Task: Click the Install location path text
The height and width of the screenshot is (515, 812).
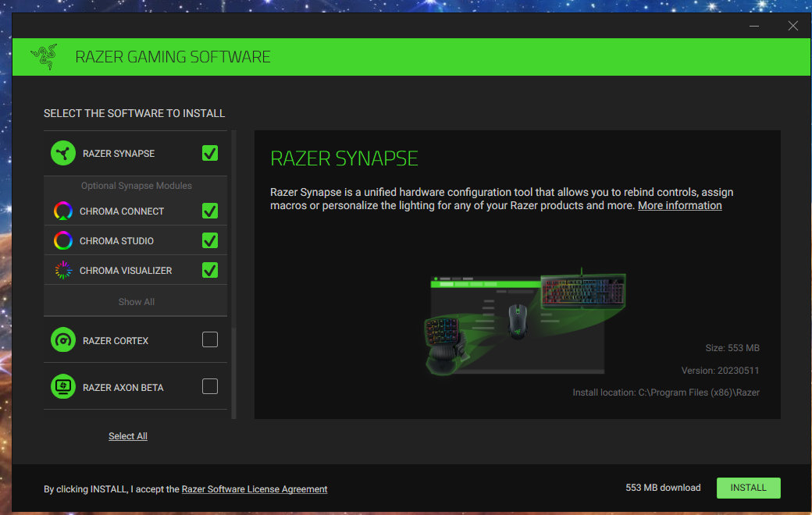Action: click(x=666, y=392)
